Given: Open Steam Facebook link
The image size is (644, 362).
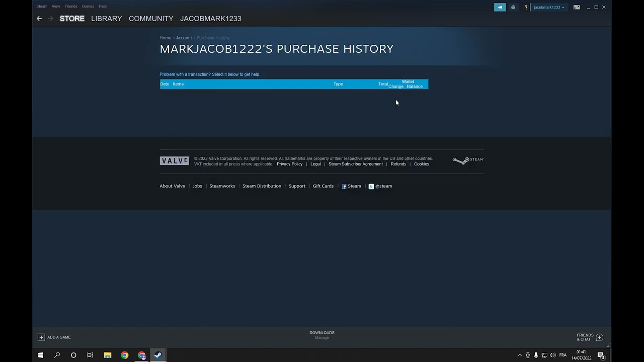Looking at the screenshot, I should (351, 186).
